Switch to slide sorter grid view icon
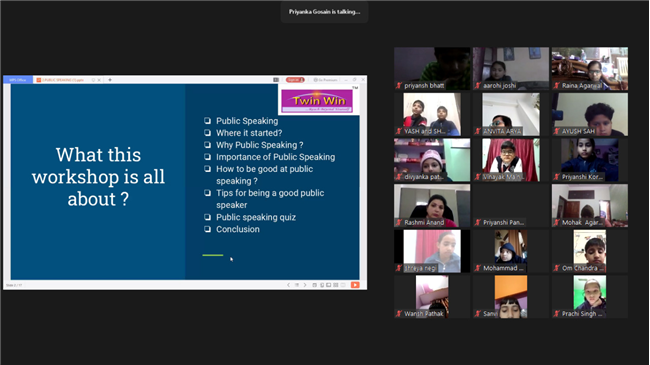The height and width of the screenshot is (365, 650). 335,285
